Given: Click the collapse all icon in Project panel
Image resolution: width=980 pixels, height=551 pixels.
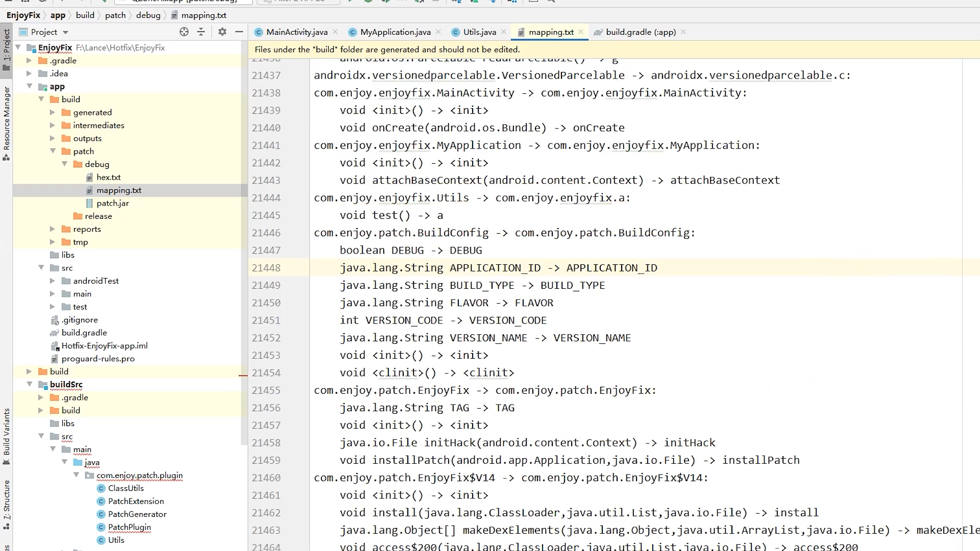Looking at the screenshot, I should click(x=201, y=32).
